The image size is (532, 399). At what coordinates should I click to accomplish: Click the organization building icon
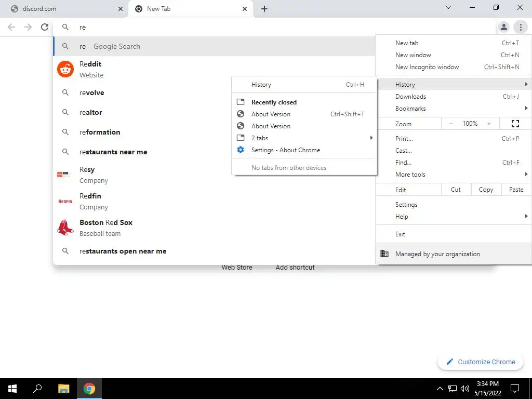[x=384, y=254]
